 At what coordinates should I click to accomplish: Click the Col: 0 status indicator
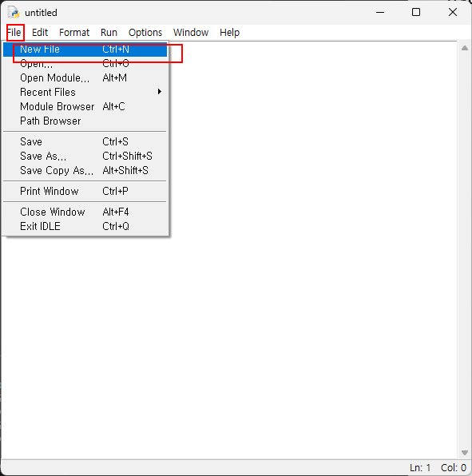[x=454, y=468]
